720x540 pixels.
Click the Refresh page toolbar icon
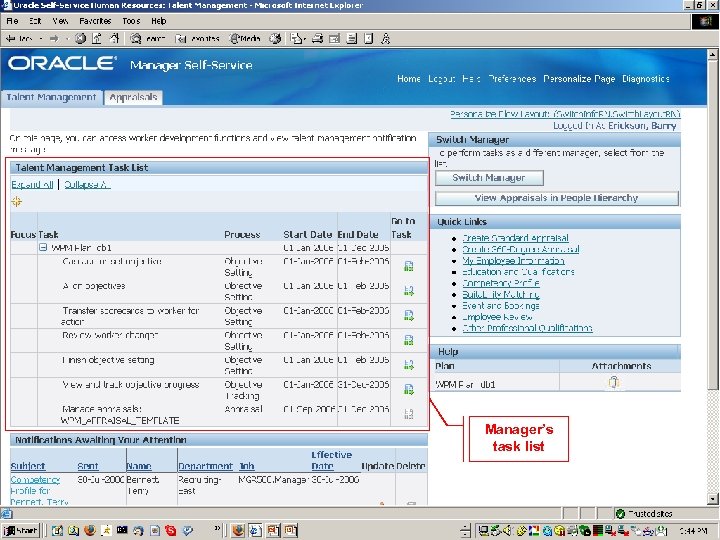coord(97,39)
